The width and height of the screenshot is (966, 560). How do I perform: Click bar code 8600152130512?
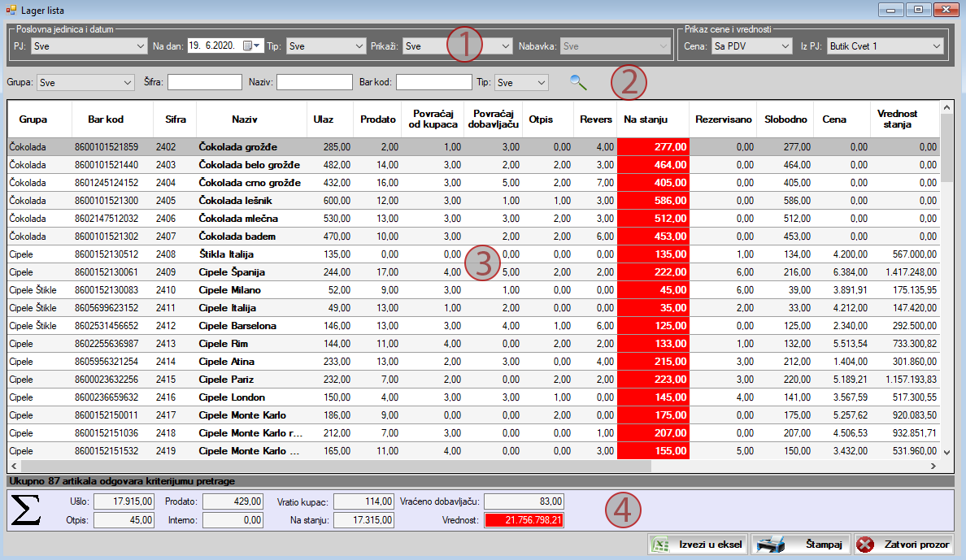point(107,254)
